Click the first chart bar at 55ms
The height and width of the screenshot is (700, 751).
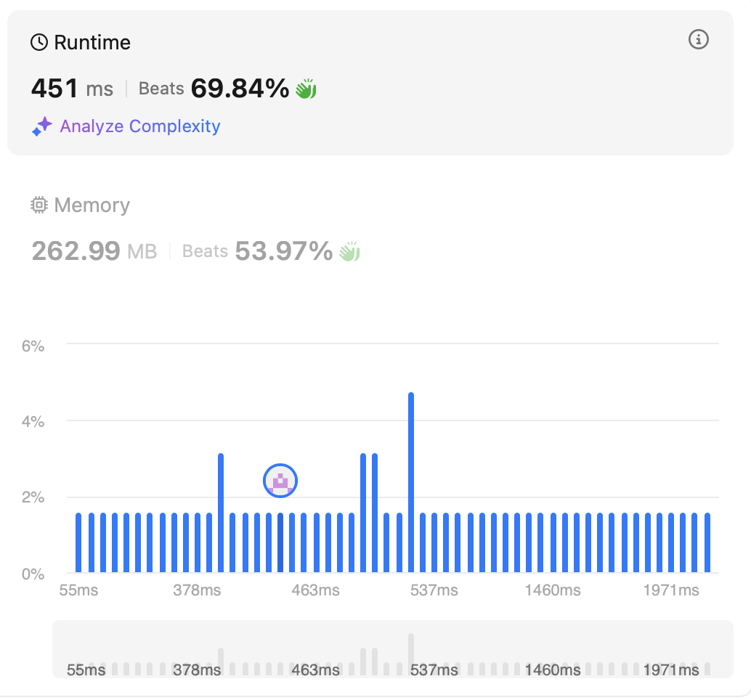(x=79, y=542)
